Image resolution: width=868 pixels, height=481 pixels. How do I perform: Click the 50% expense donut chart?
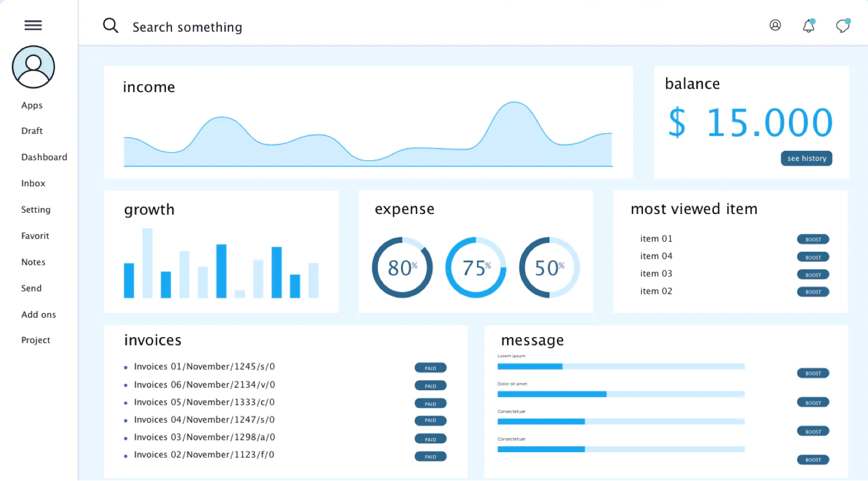click(x=549, y=268)
